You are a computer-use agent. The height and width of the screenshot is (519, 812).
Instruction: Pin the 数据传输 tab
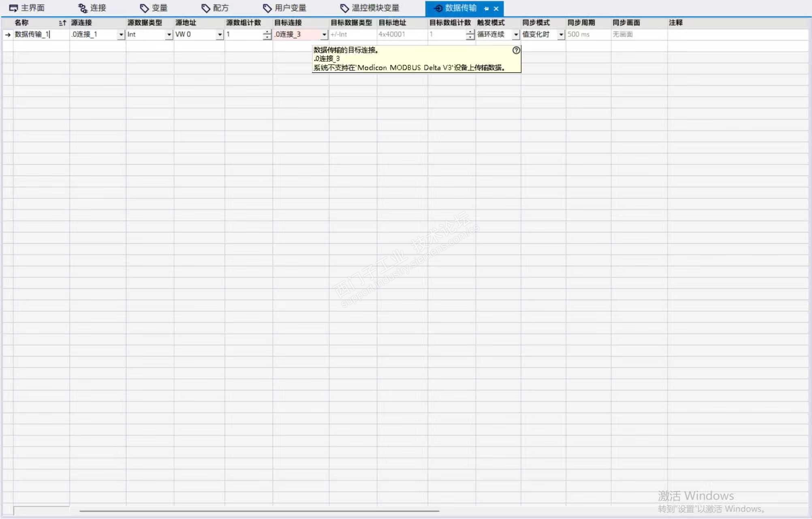(486, 9)
